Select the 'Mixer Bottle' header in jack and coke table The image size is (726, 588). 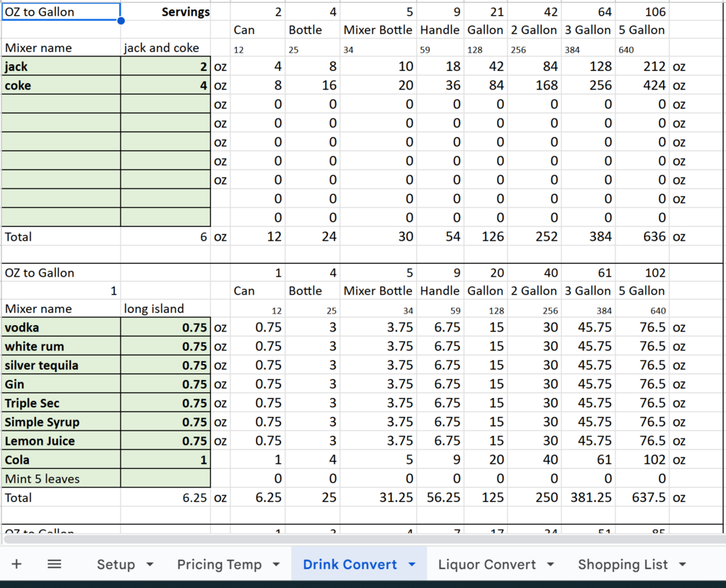click(379, 30)
